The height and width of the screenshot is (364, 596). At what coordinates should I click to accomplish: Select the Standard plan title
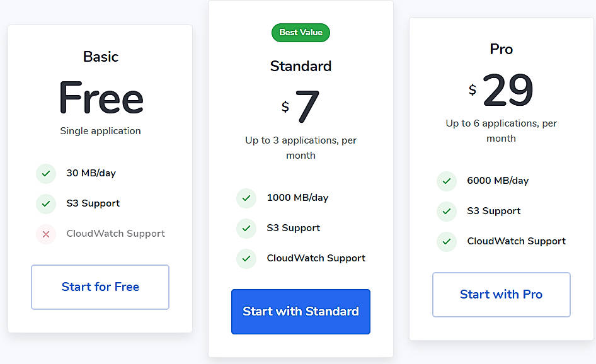pos(301,65)
